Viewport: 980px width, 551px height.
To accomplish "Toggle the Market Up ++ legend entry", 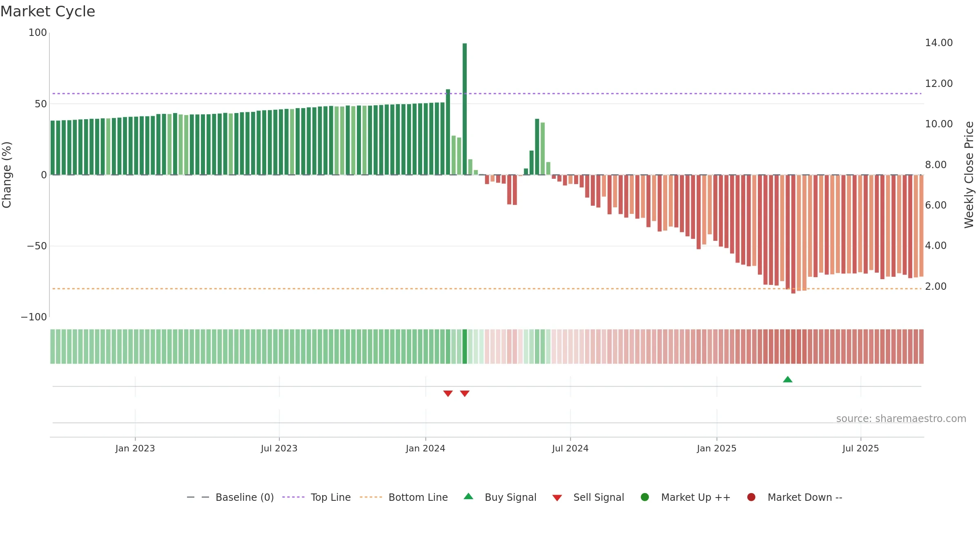I will click(686, 497).
